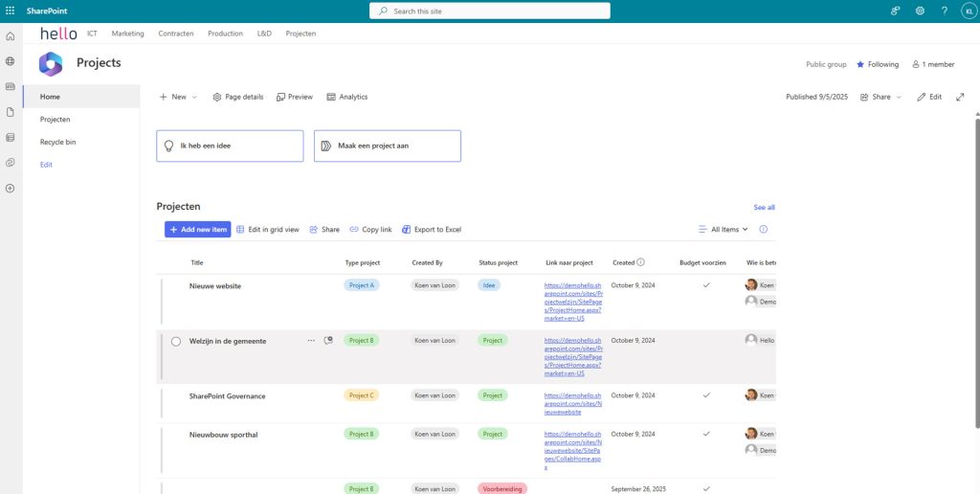Viewport: 980px width, 494px height.
Task: Open the news feed icon in app bar
Action: [x=10, y=86]
